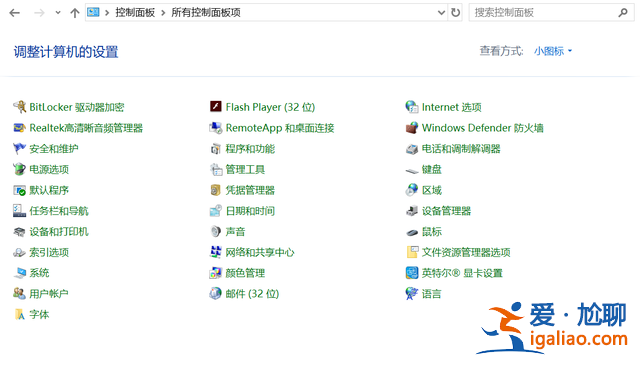Screen dimensions: 640x366
Task: Click the control panel icon in address bar
Action: point(93,12)
